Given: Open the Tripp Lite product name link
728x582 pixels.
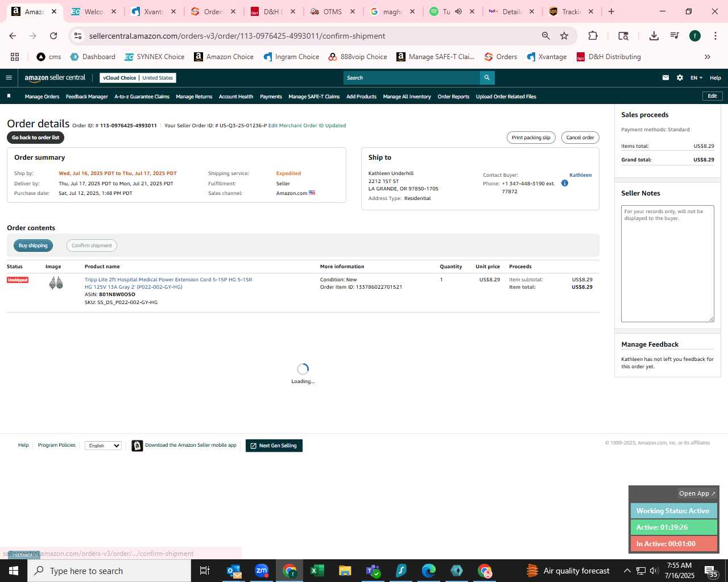Looking at the screenshot, I should pos(168,283).
